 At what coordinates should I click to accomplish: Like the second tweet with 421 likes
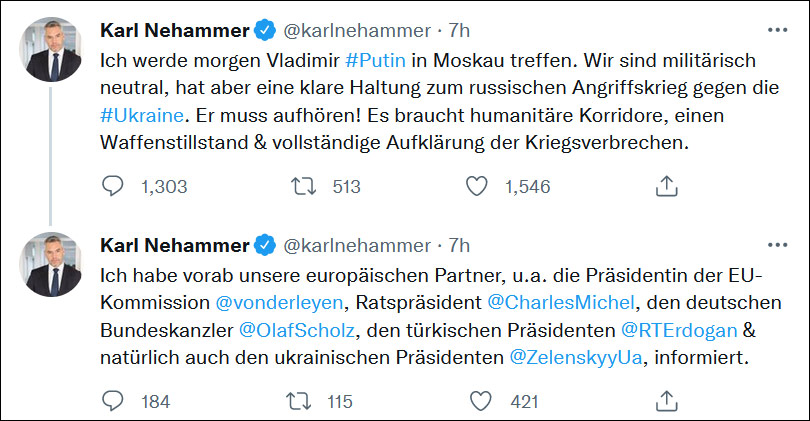coord(479,401)
